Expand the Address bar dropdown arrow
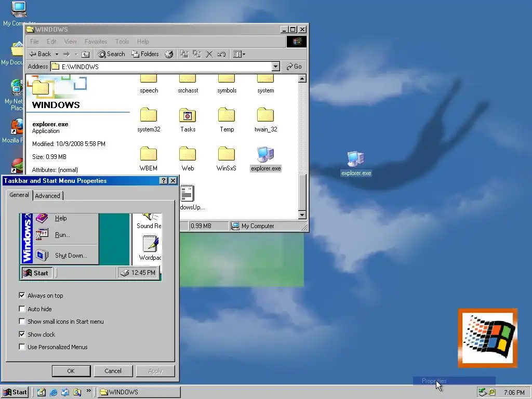532x399 pixels. pyautogui.click(x=276, y=66)
